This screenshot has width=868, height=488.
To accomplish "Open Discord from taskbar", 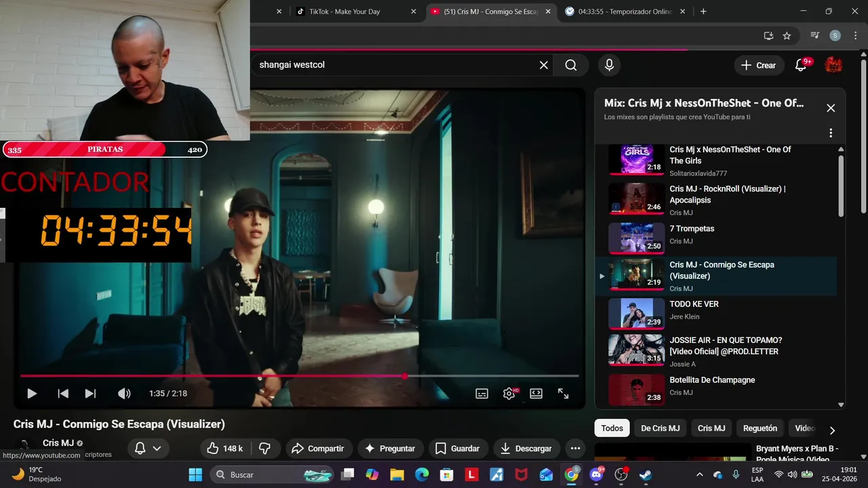I will tap(597, 474).
